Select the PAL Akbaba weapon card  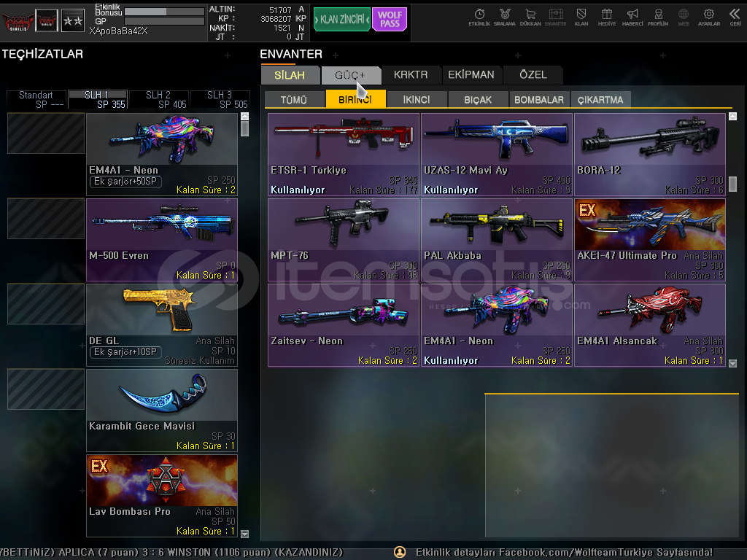pos(497,239)
